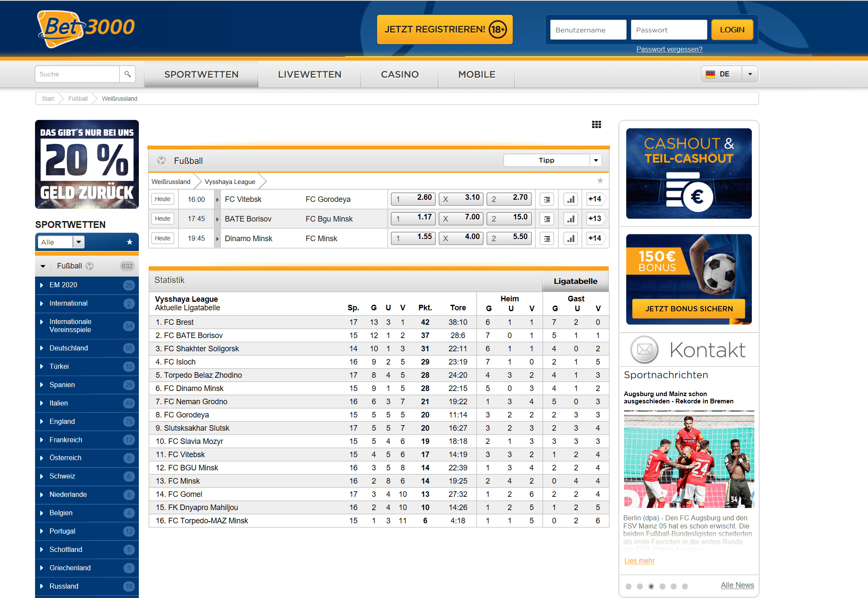Open statistics chart for FC Vitebsk match
The image size is (868, 598).
point(571,199)
